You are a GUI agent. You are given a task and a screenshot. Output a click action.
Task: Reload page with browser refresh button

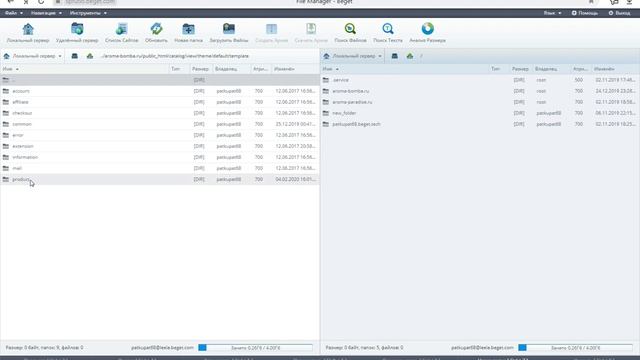pyautogui.click(x=41, y=2)
